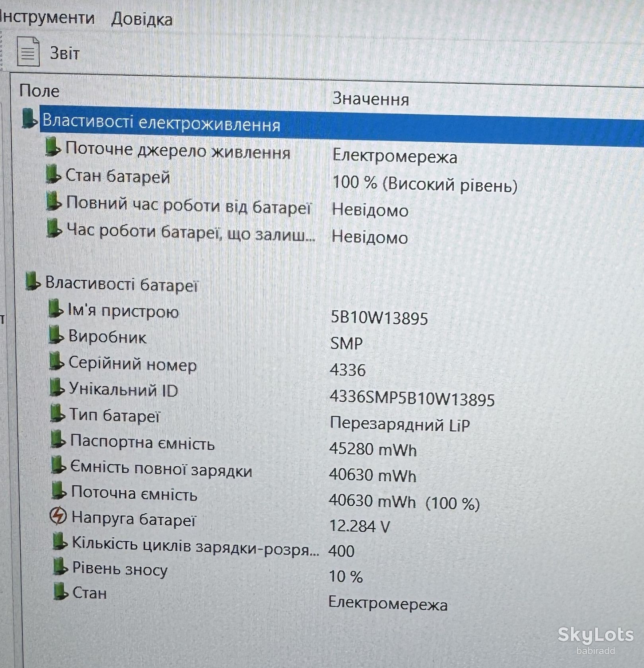Click the SMP manufacturer value

346,343
